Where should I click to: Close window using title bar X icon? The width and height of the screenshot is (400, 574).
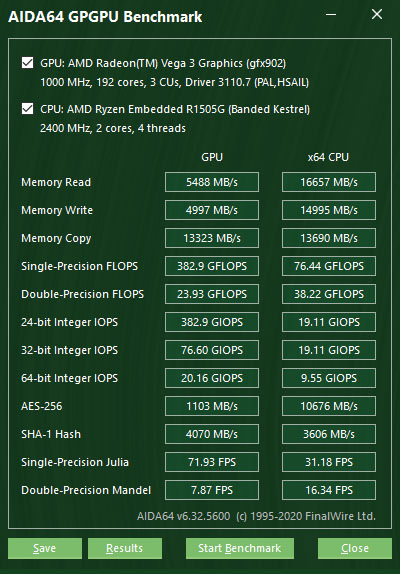click(377, 15)
